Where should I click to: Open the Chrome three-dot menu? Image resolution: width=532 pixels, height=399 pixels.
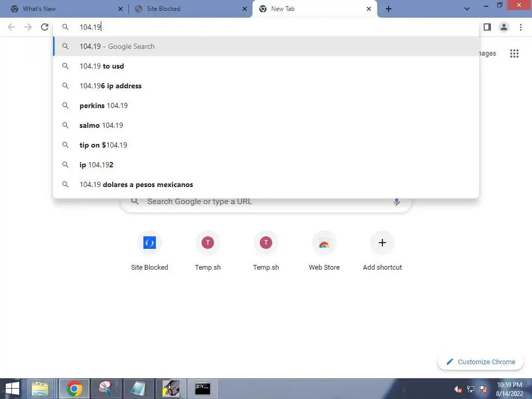tap(521, 27)
